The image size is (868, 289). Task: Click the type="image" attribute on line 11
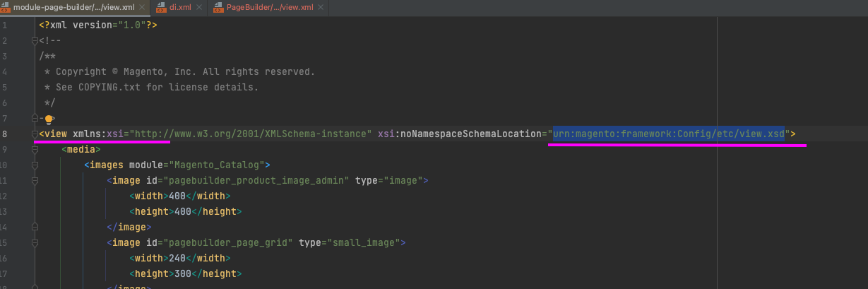tap(389, 180)
